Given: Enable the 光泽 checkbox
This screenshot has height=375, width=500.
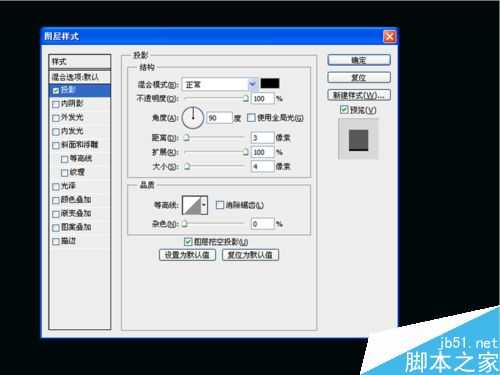Looking at the screenshot, I should [56, 187].
